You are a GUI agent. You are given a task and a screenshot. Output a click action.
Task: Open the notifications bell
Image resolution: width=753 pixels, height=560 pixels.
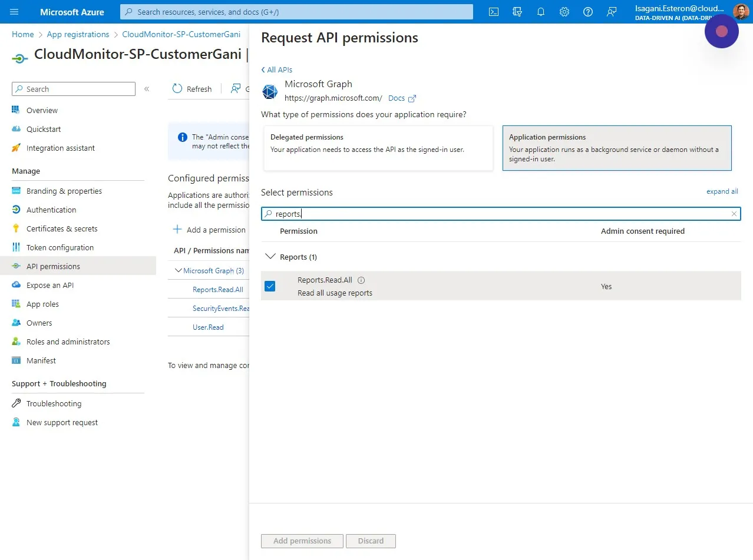pos(541,12)
